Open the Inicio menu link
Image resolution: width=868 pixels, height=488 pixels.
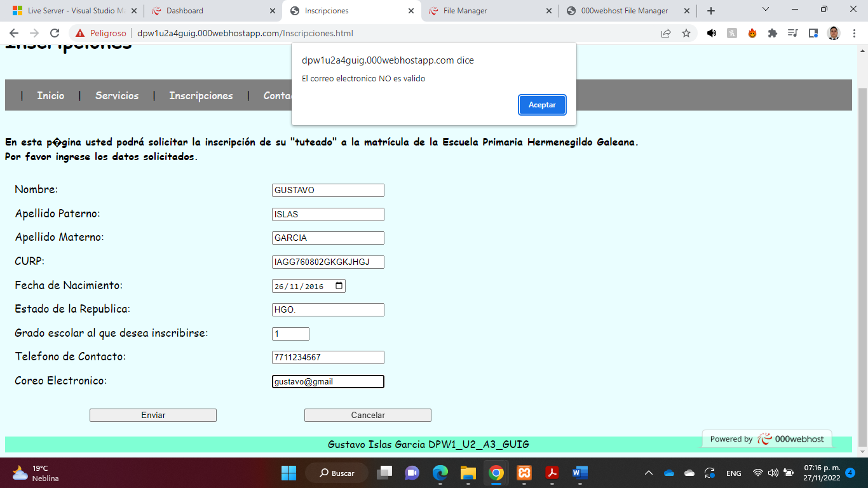pos(50,95)
